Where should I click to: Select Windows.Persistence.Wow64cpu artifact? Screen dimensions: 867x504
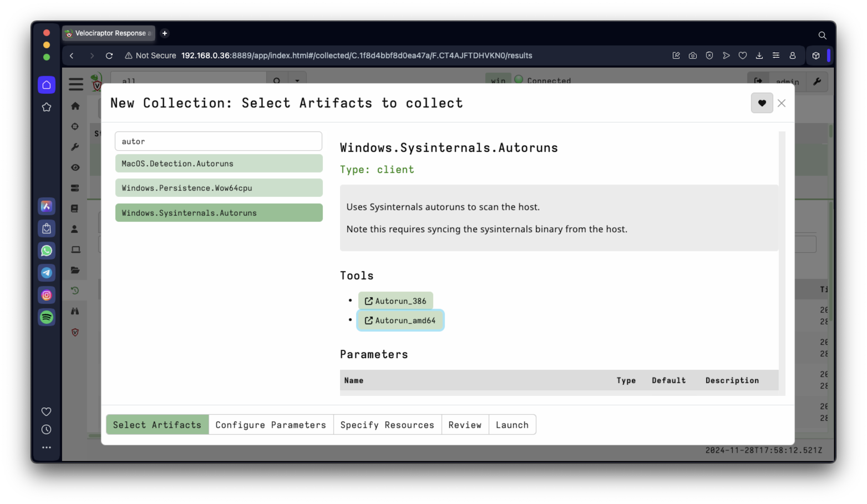[219, 188]
